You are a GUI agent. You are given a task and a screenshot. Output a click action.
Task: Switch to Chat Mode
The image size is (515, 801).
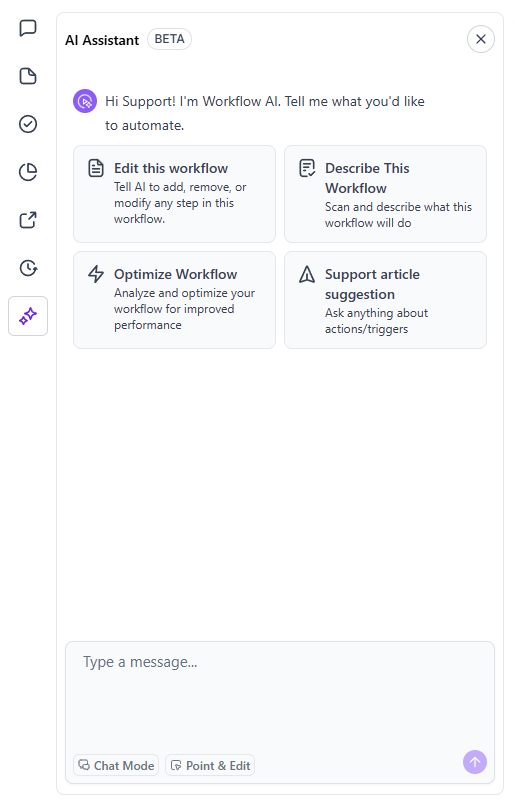click(x=116, y=765)
